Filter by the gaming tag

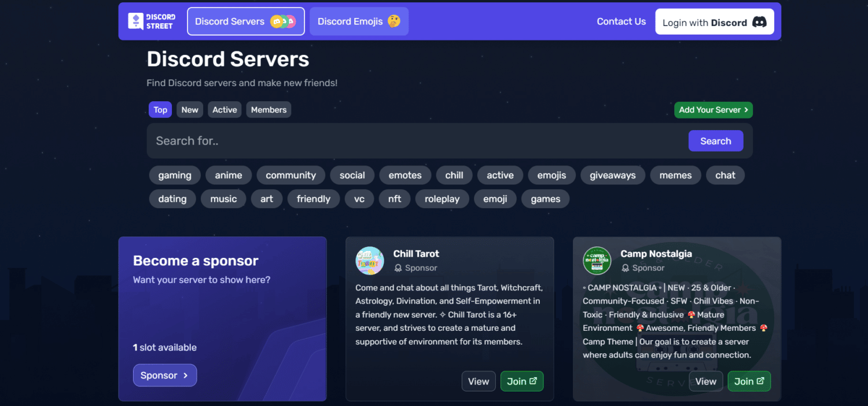tap(175, 175)
